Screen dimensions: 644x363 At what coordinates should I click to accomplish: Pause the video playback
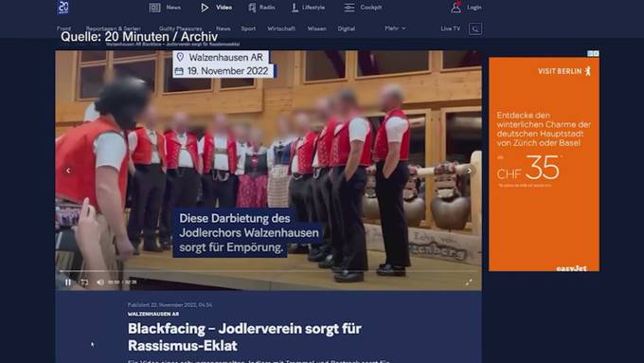pos(68,282)
